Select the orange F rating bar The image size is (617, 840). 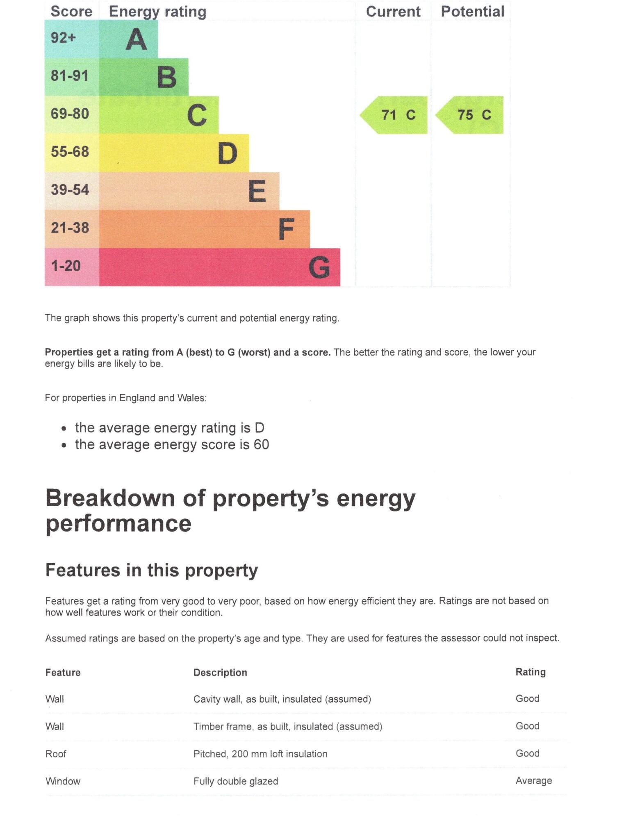point(204,229)
